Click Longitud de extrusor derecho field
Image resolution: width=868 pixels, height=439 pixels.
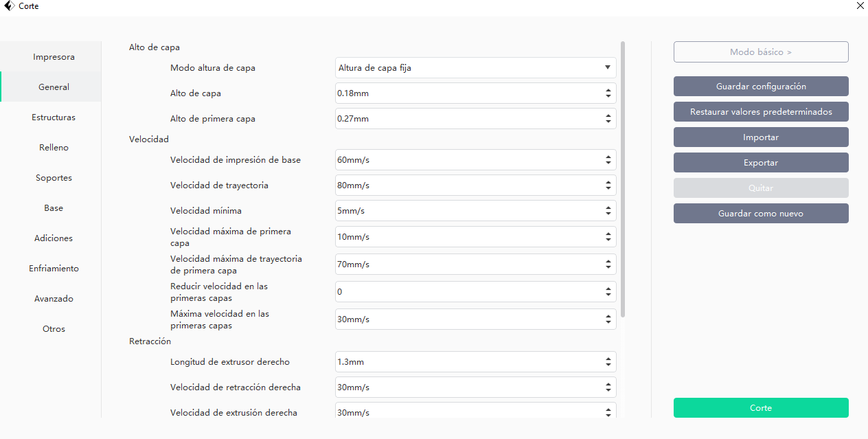tap(467, 362)
